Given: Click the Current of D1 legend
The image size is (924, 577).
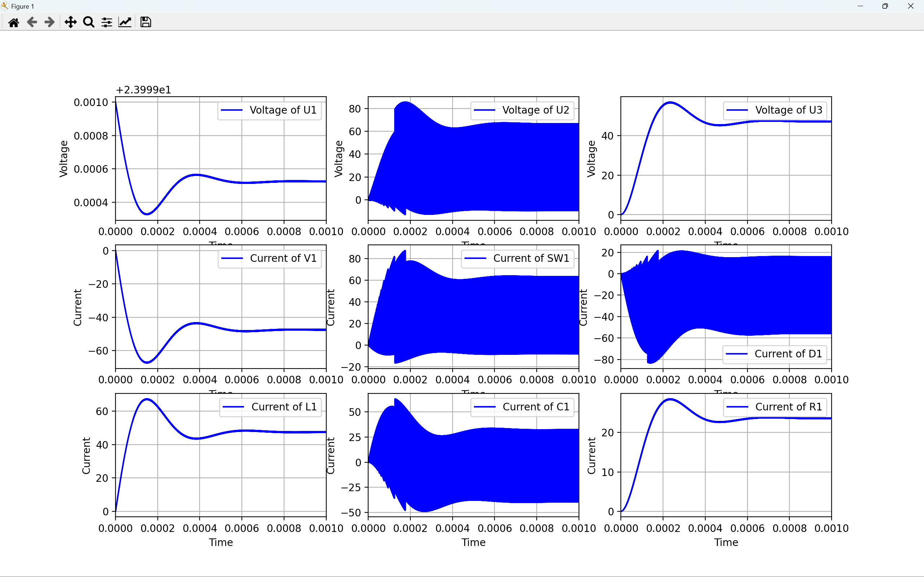Looking at the screenshot, I should pos(774,354).
